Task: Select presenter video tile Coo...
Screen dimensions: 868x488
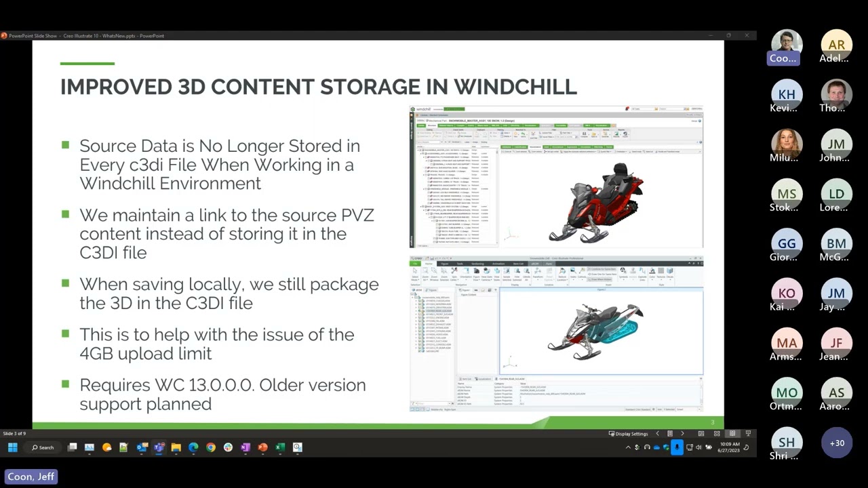Action: tap(787, 47)
